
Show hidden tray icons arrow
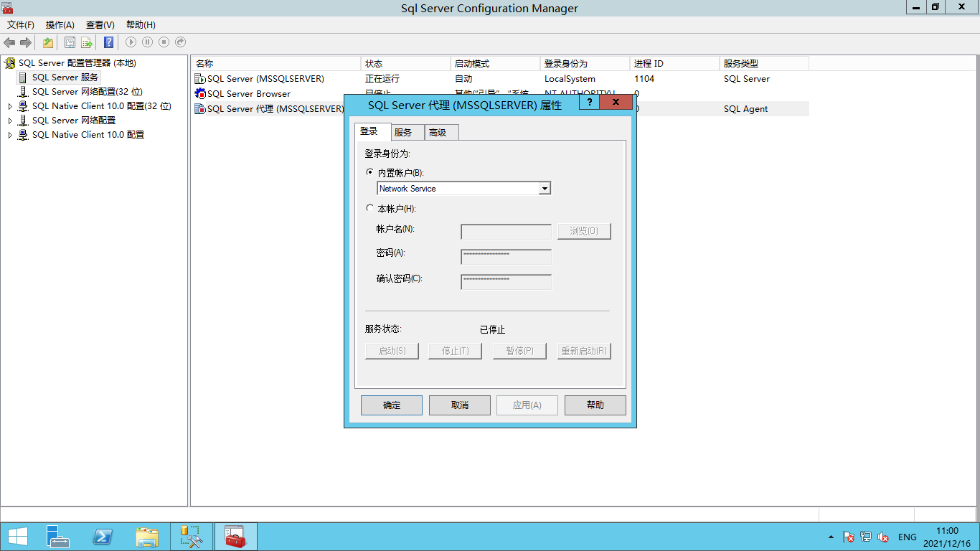coord(831,537)
